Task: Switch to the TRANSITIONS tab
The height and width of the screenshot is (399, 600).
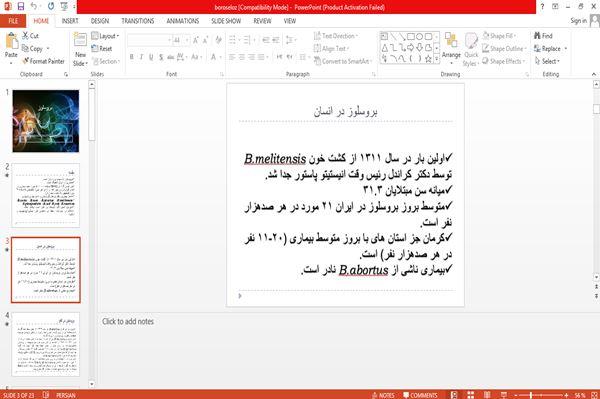Action: tap(138, 21)
